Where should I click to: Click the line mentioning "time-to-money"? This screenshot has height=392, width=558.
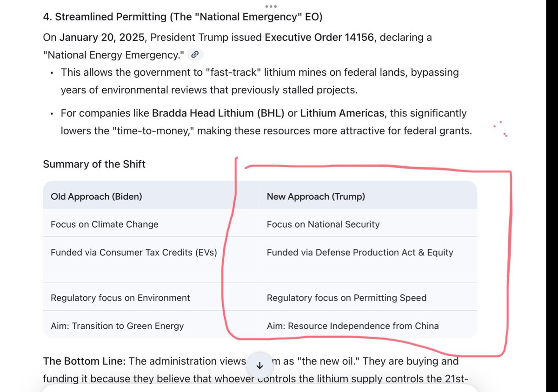[x=266, y=131]
